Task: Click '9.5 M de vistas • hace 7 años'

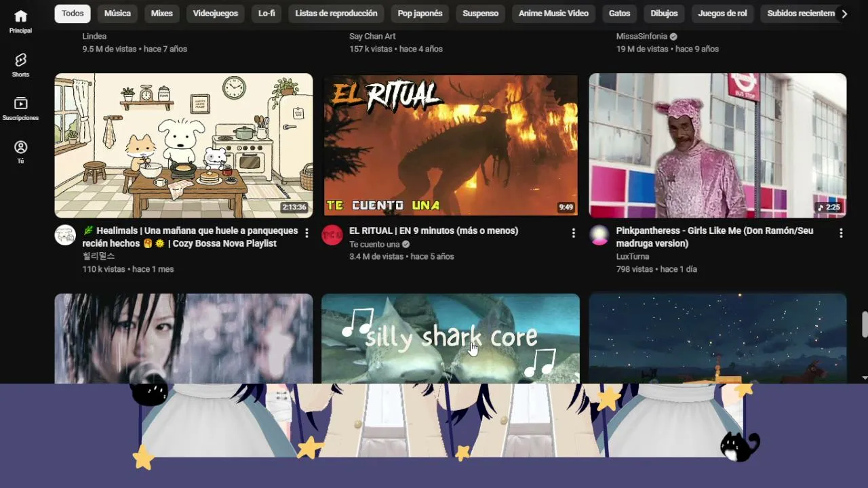Action: point(135,49)
